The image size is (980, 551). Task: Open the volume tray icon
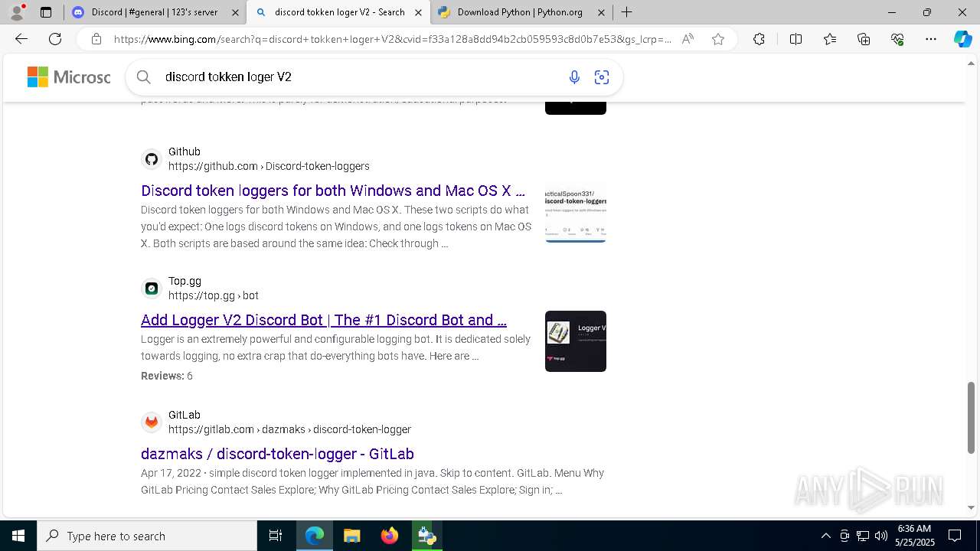881,536
